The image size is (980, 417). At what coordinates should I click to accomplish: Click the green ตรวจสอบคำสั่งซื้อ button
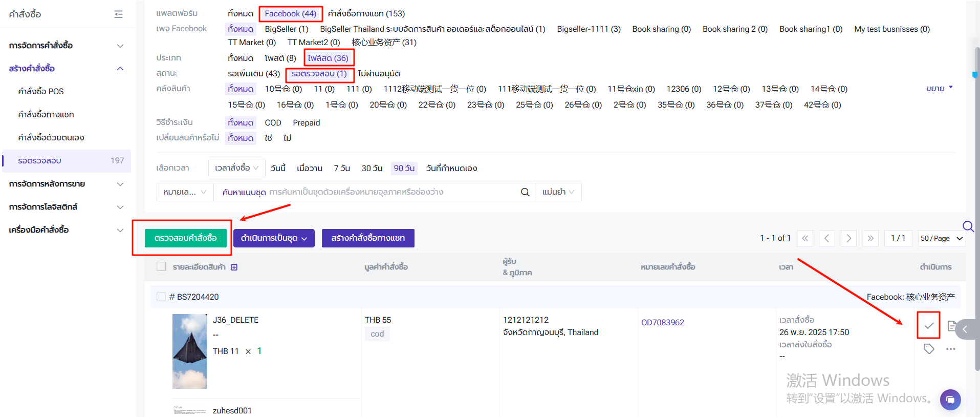pyautogui.click(x=185, y=238)
